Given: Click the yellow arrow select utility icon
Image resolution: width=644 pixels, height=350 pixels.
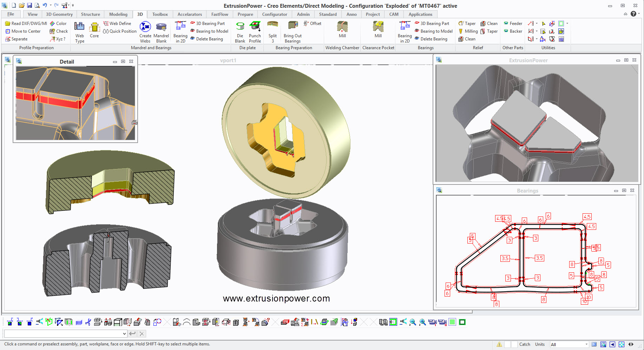Looking at the screenshot, I should [544, 24].
